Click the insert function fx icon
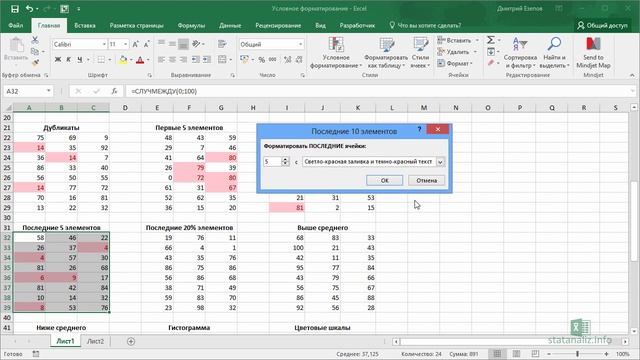The image size is (640, 360). pyautogui.click(x=115, y=91)
